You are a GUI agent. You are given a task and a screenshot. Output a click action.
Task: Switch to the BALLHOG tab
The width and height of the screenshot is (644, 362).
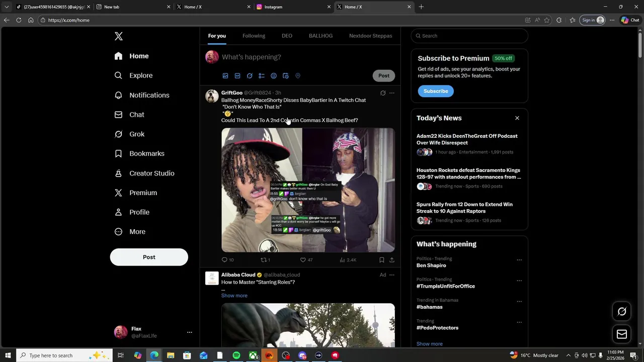click(x=320, y=36)
